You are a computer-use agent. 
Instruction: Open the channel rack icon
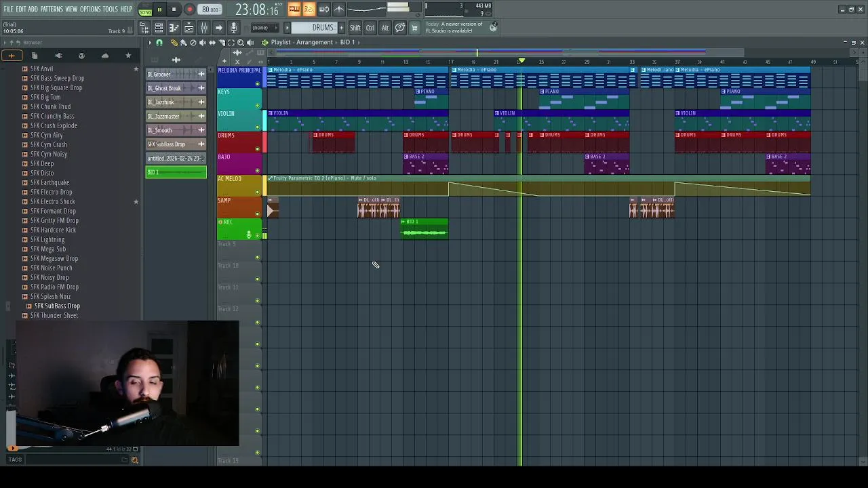click(x=159, y=28)
